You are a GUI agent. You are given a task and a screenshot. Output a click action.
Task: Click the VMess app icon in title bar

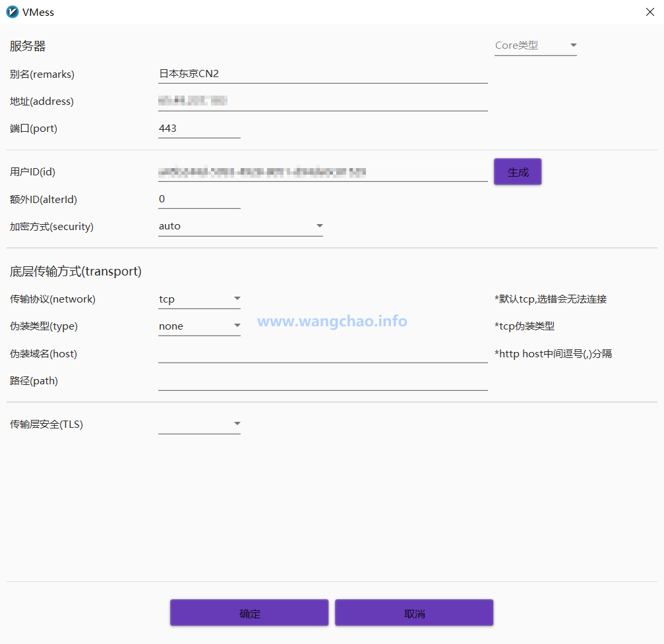click(13, 12)
